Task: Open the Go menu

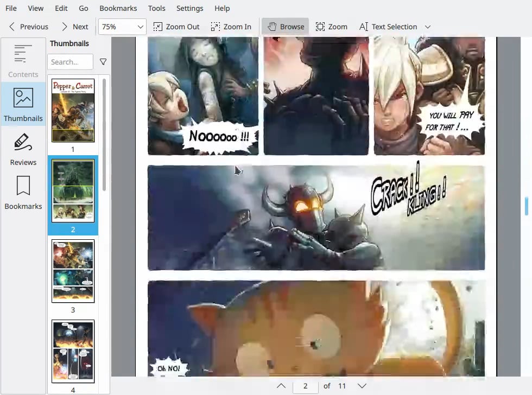Action: [84, 8]
